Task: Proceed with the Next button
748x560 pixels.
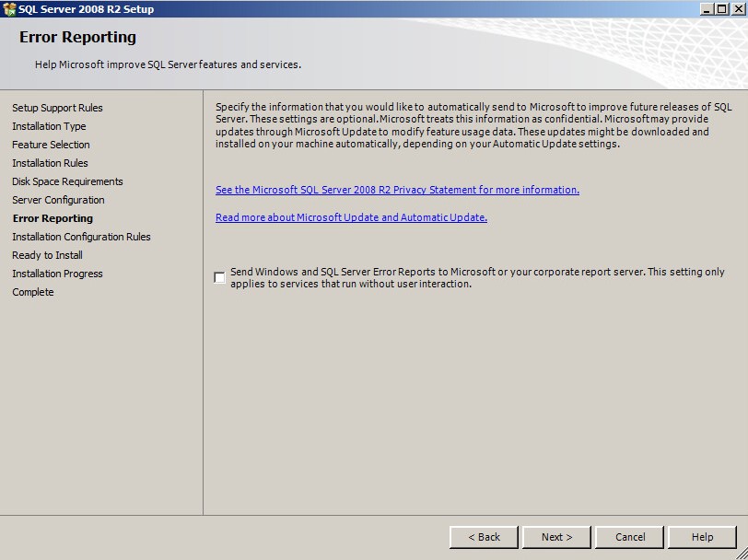Action: click(556, 537)
